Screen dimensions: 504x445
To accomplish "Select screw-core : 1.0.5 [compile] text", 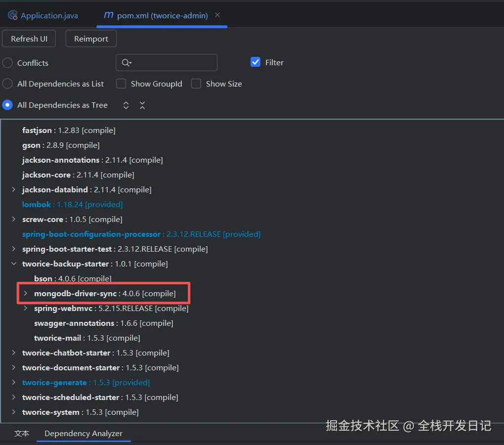I will pyautogui.click(x=72, y=219).
